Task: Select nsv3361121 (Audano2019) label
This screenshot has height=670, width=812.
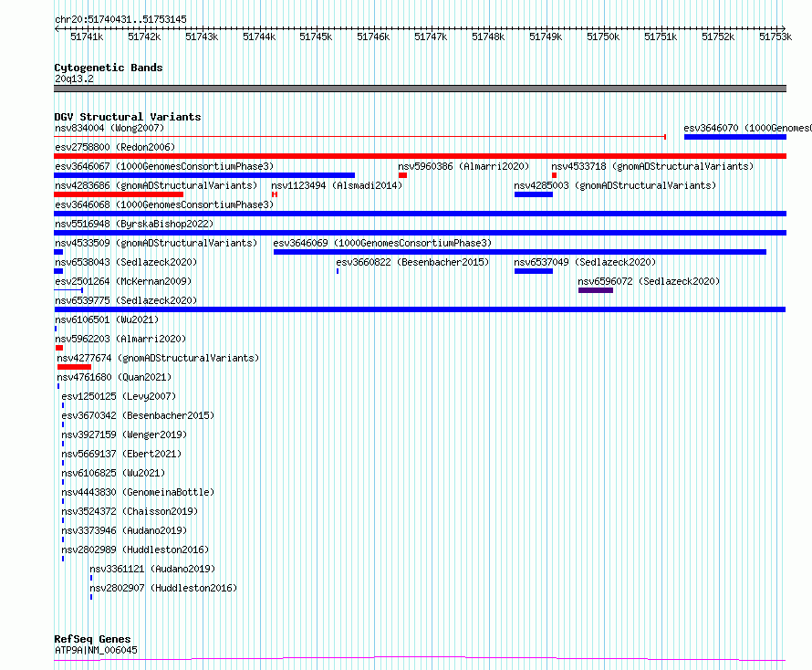Action: [152, 569]
